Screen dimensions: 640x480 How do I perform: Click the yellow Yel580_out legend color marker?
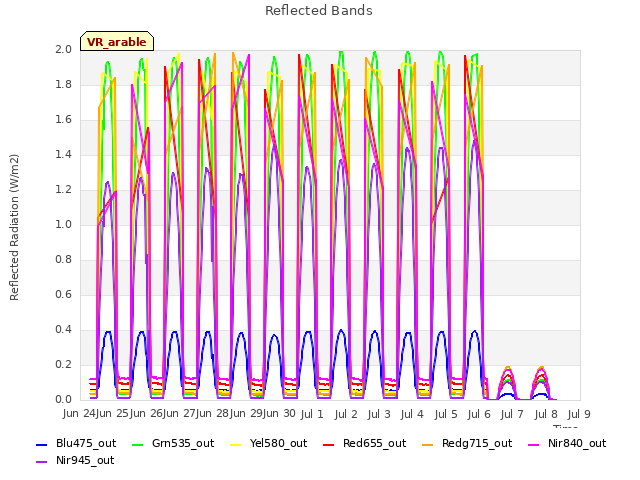236,444
